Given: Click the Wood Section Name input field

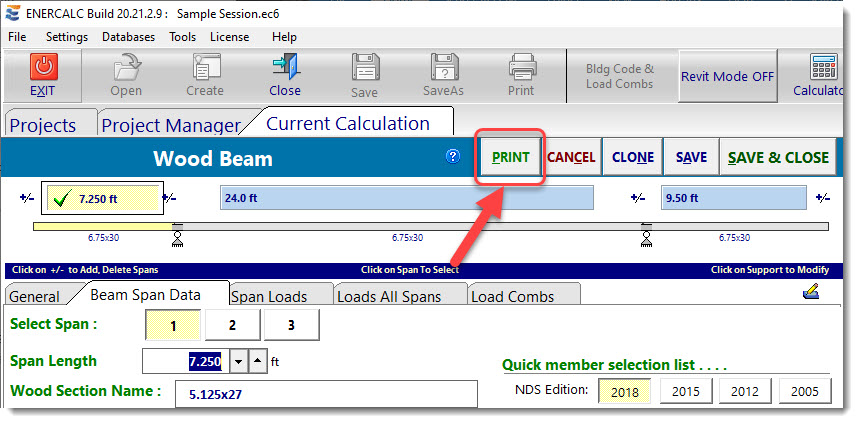Looking at the screenshot, I should 325,394.
